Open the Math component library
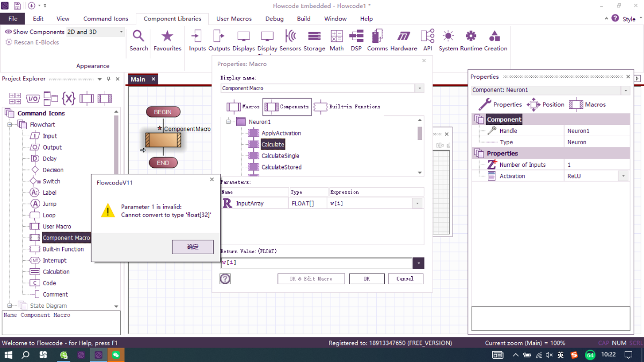Screen dimensions: 644x362 click(336, 41)
